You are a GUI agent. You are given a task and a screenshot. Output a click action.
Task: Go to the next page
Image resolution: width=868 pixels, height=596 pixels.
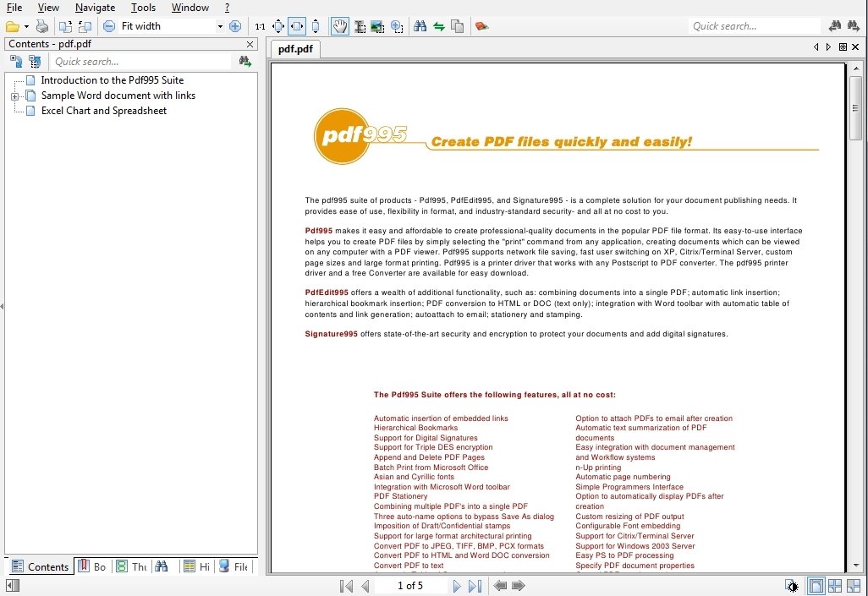click(x=457, y=586)
